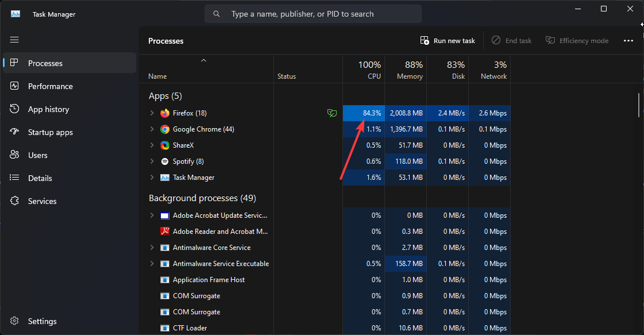Click the Firefox app icon in list
Screen dimensions: 644x335
[165, 113]
